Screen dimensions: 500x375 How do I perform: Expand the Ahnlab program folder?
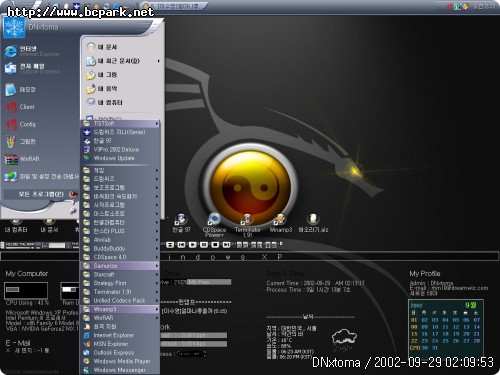point(120,240)
